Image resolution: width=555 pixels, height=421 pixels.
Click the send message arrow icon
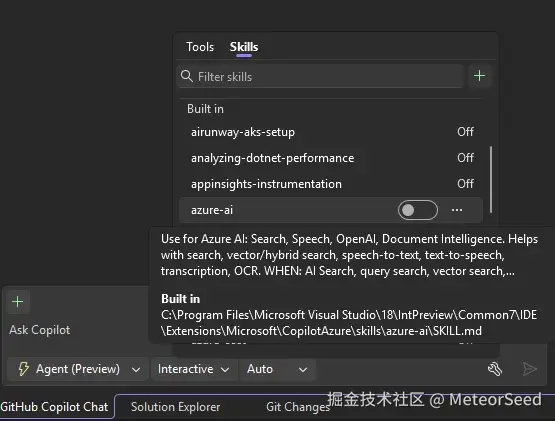[x=530, y=369]
